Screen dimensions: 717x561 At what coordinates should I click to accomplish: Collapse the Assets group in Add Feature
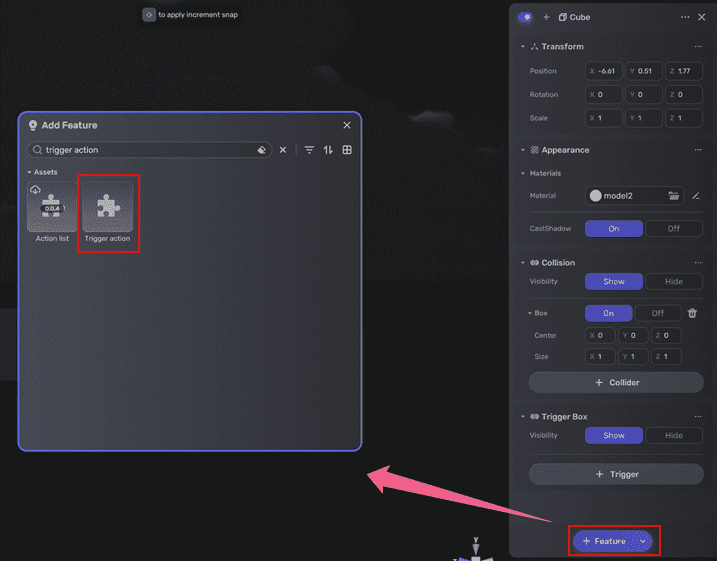30,172
